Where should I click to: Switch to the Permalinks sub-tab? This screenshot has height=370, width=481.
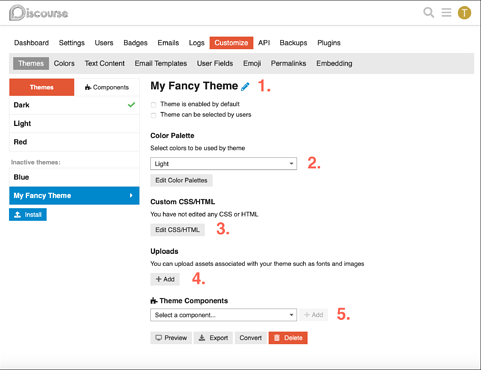point(288,63)
